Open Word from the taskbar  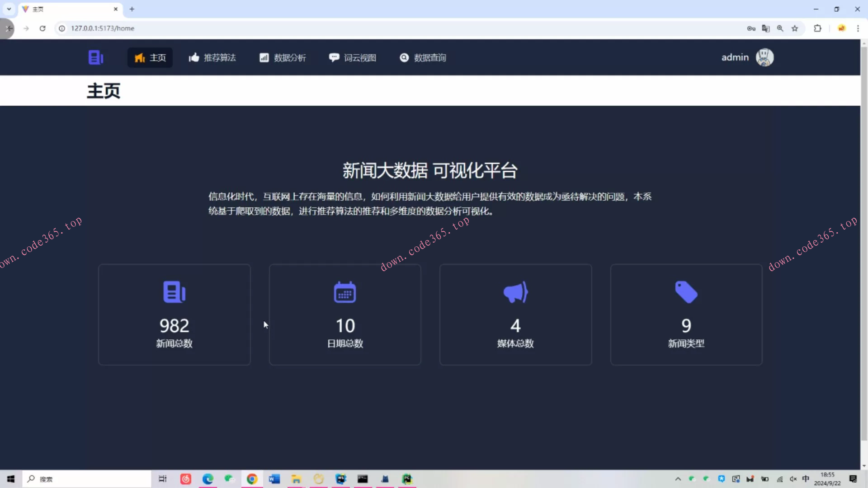point(274,479)
